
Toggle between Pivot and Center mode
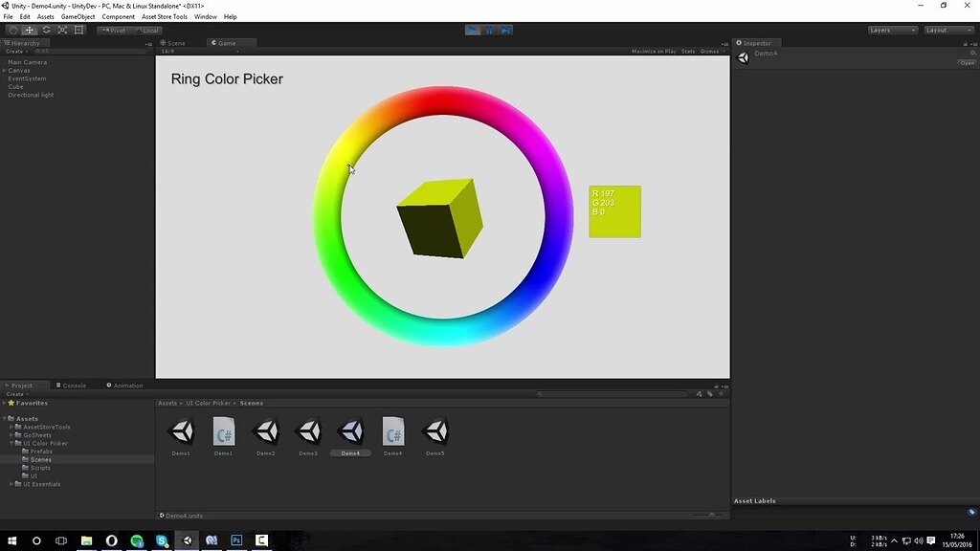(x=112, y=30)
